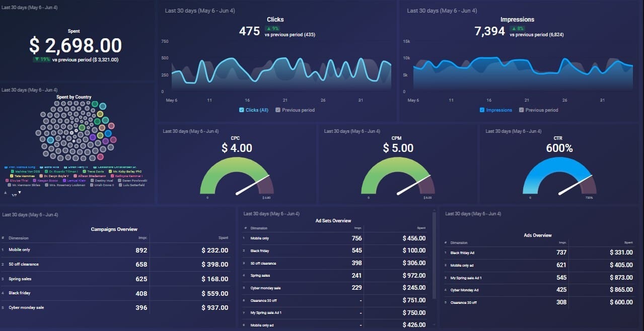Image resolution: width=644 pixels, height=331 pixels.
Task: Open the next legend page with the down arrow
Action: 20,191
